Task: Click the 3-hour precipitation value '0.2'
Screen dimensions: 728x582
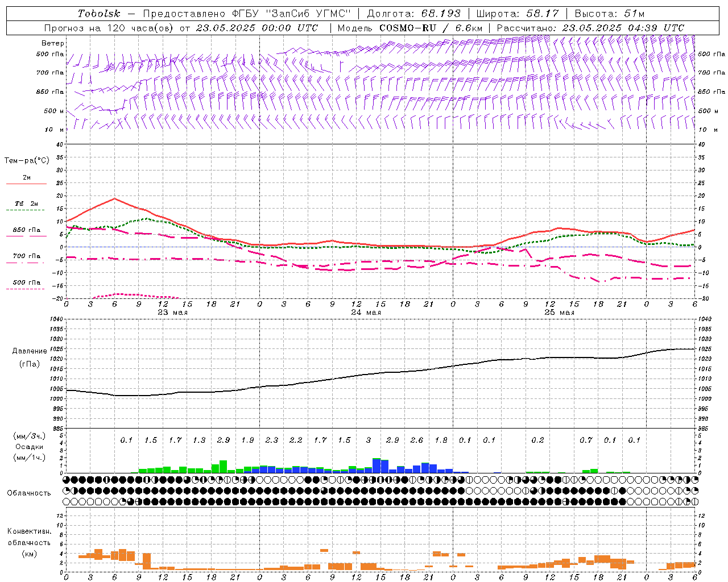Action: [x=537, y=440]
